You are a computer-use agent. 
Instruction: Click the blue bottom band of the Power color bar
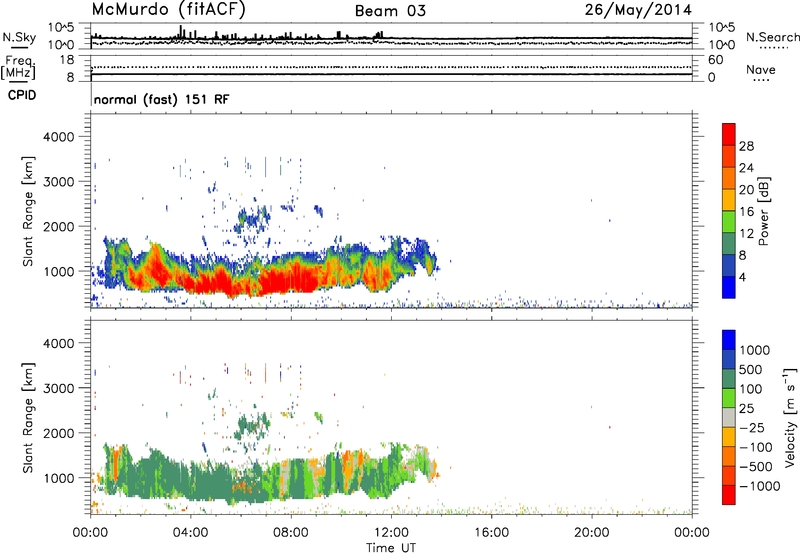point(729,287)
